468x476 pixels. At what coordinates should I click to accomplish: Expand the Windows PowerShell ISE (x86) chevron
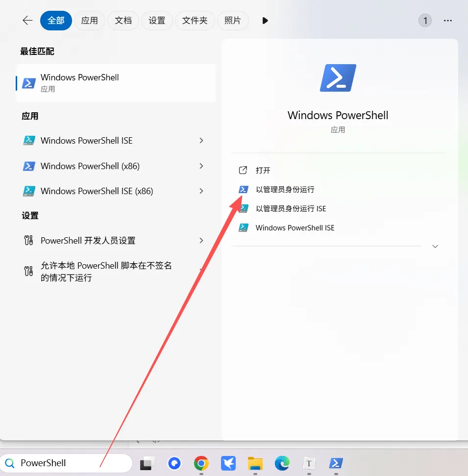(x=201, y=191)
